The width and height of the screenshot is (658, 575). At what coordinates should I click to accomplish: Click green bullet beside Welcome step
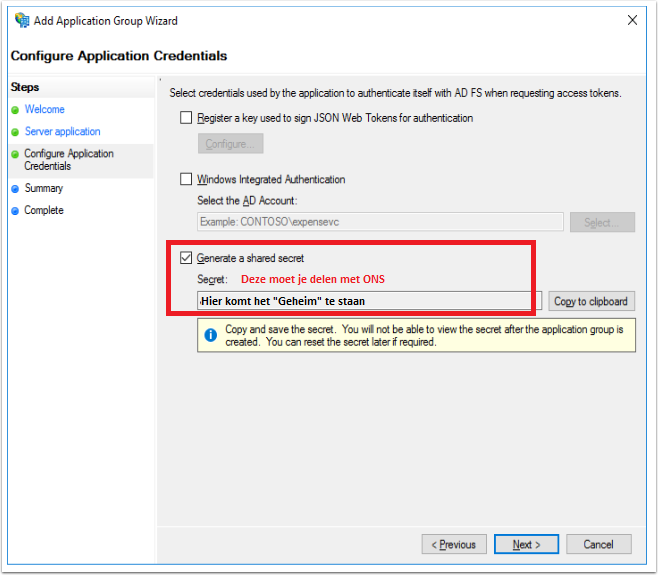[15, 110]
